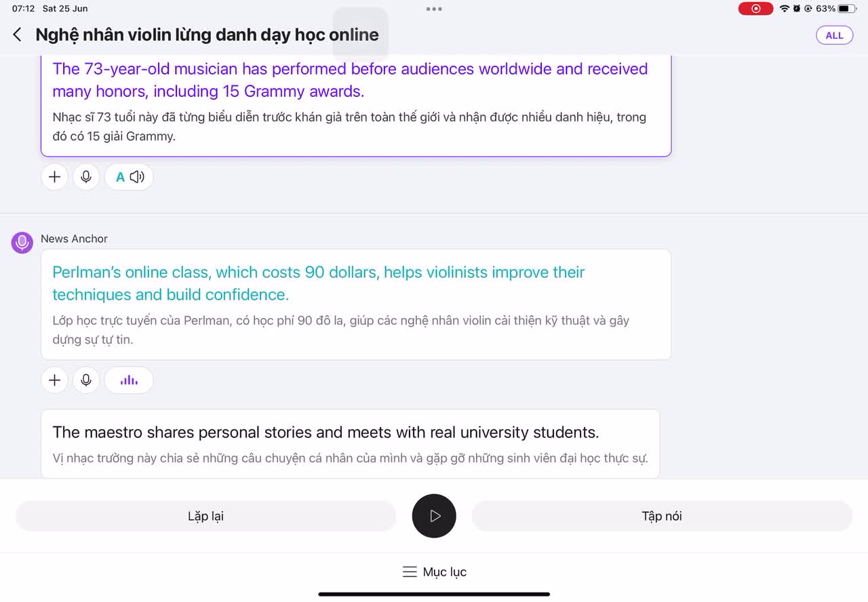Go back with the top-left arrow

point(18,35)
